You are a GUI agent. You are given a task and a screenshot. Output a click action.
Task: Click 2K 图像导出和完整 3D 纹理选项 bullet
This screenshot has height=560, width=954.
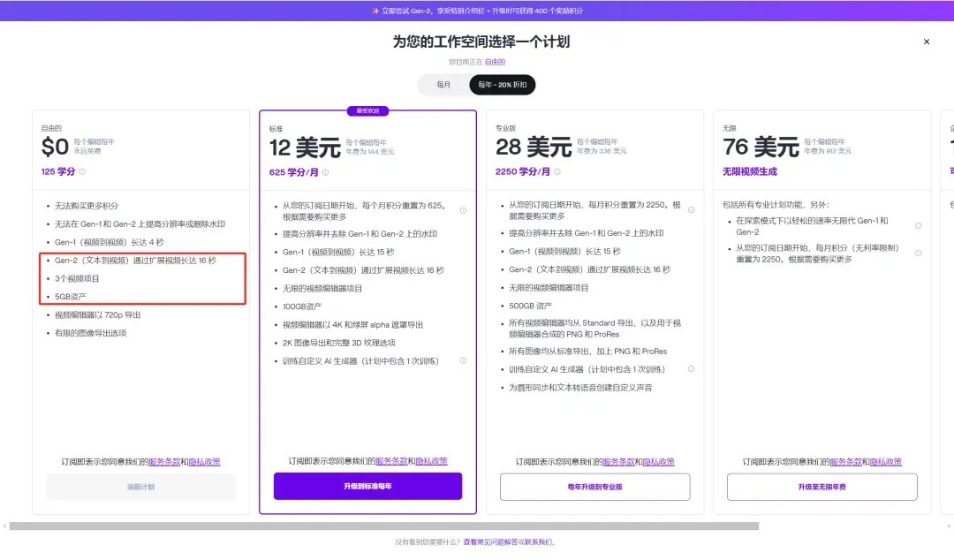[339, 344]
